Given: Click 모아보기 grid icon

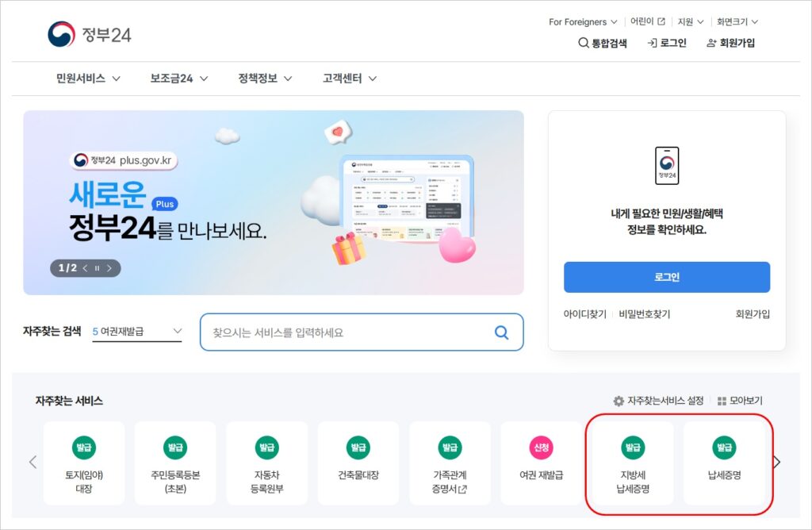Looking at the screenshot, I should click(740, 401).
